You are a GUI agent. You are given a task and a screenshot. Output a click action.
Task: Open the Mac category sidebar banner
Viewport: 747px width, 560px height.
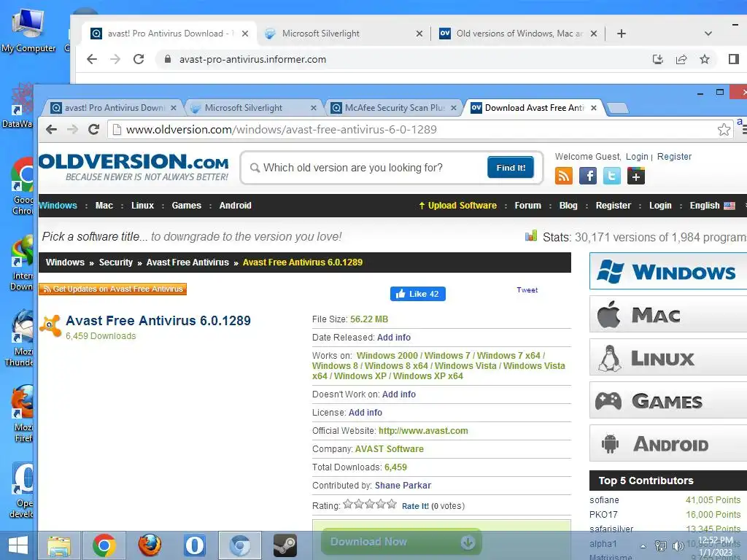pyautogui.click(x=668, y=314)
